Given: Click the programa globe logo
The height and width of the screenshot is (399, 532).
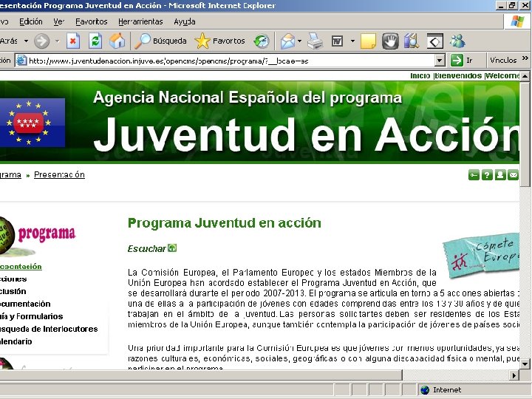Looking at the screenshot, I should click(38, 236).
